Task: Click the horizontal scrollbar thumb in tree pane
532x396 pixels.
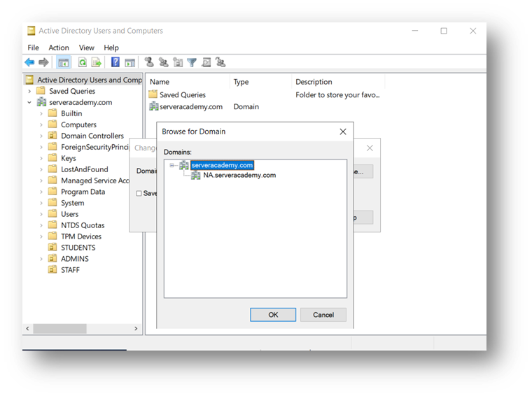Action: tap(59, 328)
